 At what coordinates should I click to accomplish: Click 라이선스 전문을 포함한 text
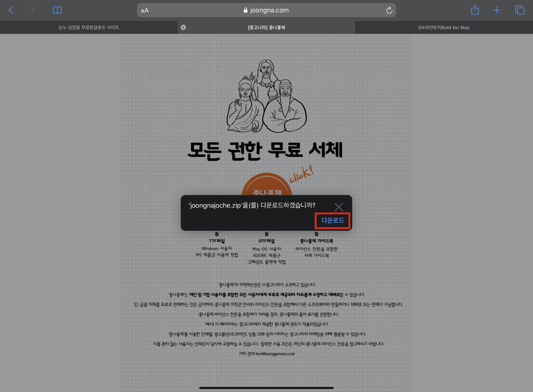316,249
